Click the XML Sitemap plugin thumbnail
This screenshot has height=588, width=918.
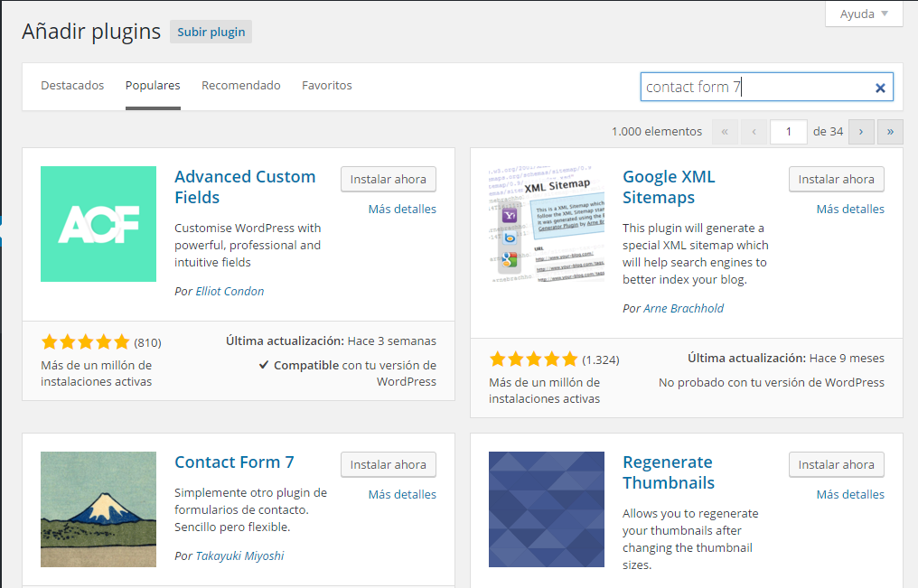pyautogui.click(x=547, y=224)
